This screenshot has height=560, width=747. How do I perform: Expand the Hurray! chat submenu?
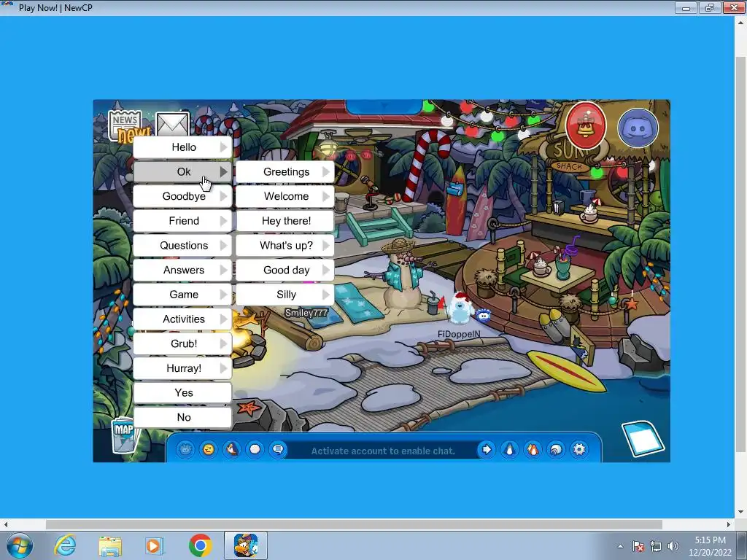[182, 368]
